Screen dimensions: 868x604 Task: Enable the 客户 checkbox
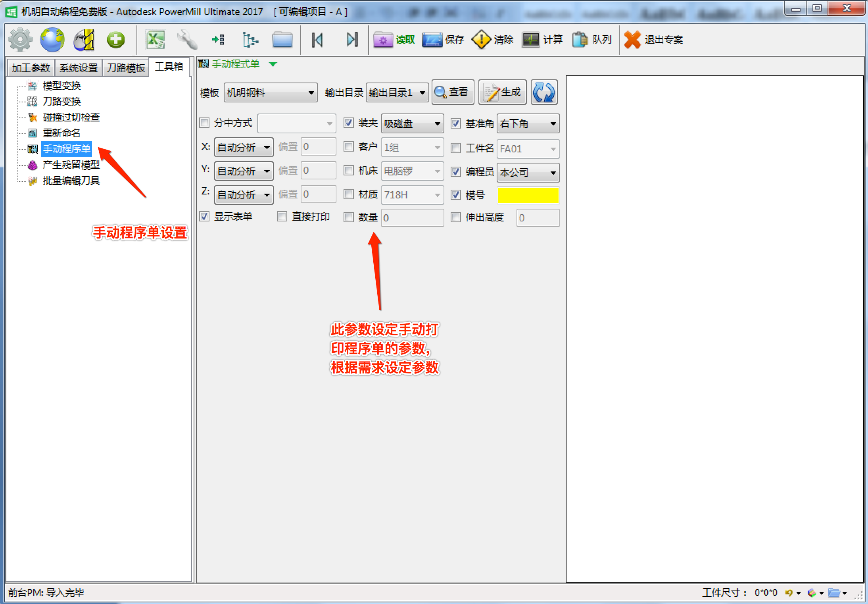tap(349, 146)
